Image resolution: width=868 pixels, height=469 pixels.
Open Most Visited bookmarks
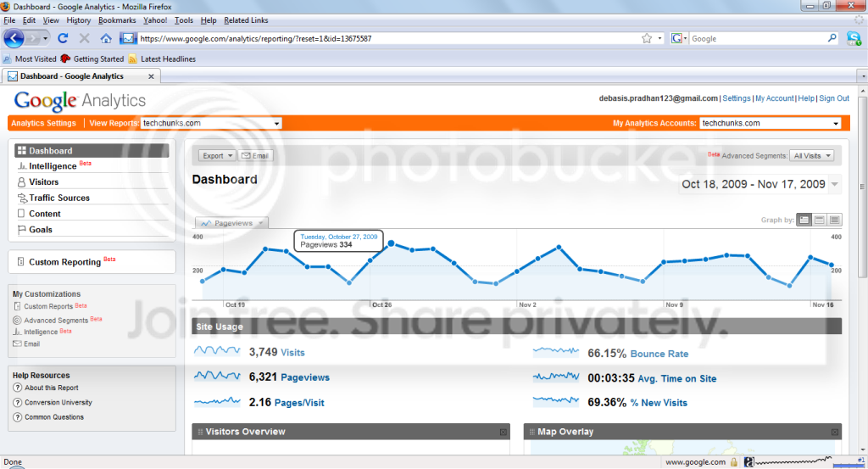pos(30,59)
